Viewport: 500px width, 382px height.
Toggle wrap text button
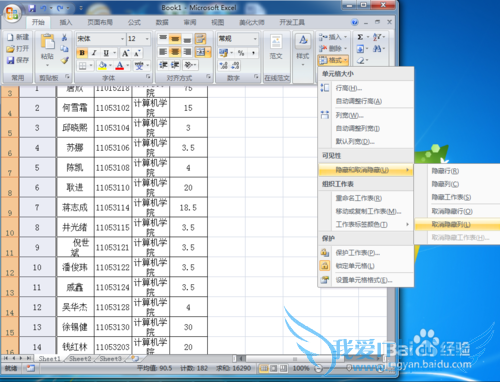200,39
